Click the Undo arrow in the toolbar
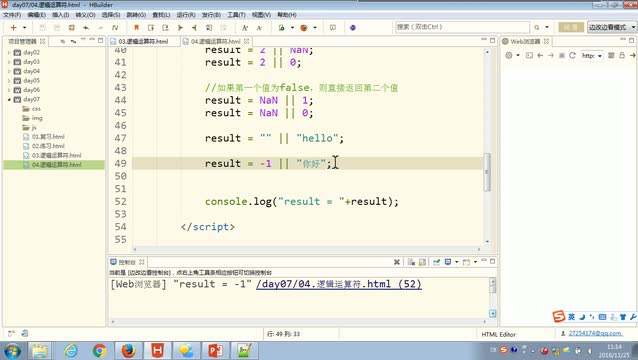This screenshot has width=638, height=360. click(x=86, y=28)
